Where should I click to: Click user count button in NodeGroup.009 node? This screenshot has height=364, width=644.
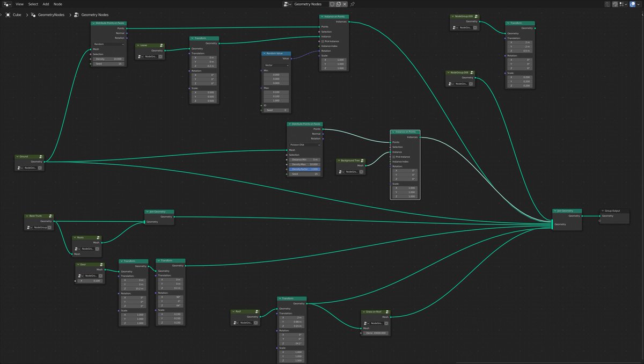[475, 27]
